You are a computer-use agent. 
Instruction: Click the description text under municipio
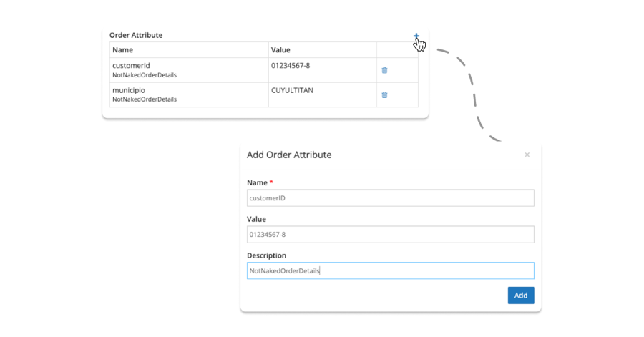(x=145, y=99)
